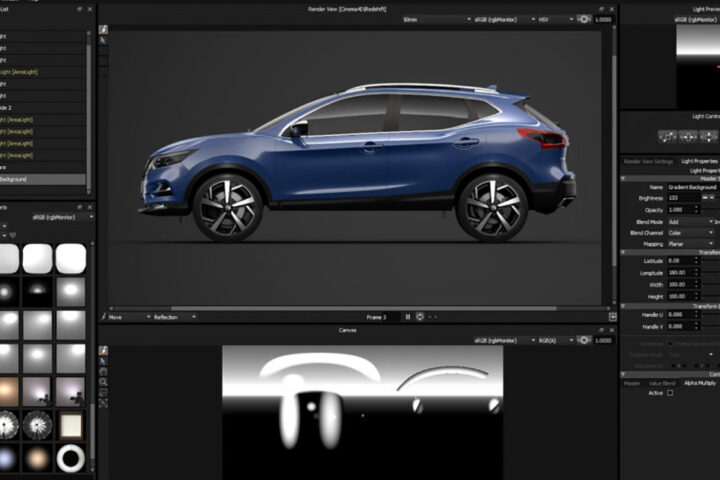The image size is (720, 480).
Task: Click the Render View horizontal scrollbar
Action: (363, 308)
